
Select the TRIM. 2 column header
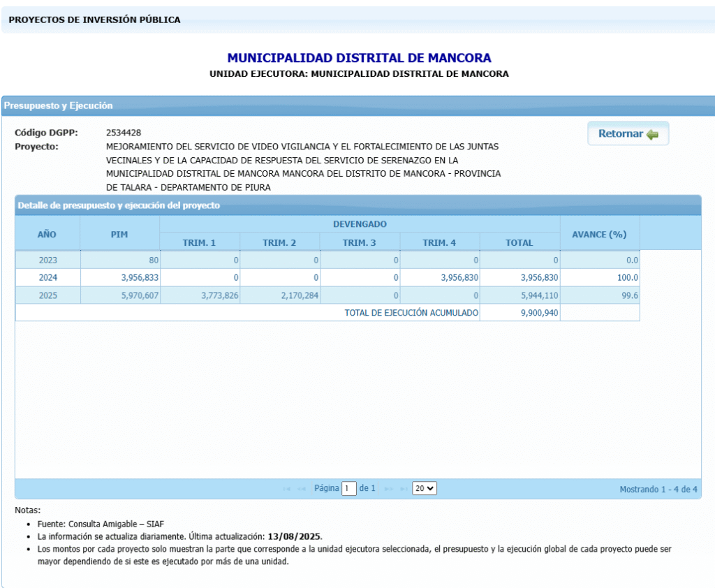[279, 242]
